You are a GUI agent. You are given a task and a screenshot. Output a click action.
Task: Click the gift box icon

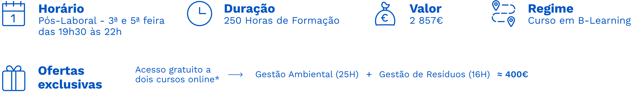pos(14,78)
